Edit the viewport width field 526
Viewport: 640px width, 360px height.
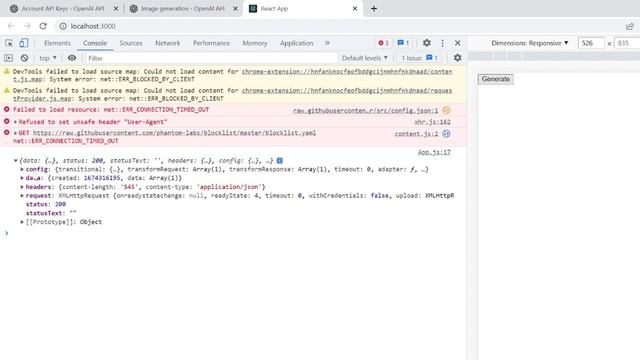point(591,43)
